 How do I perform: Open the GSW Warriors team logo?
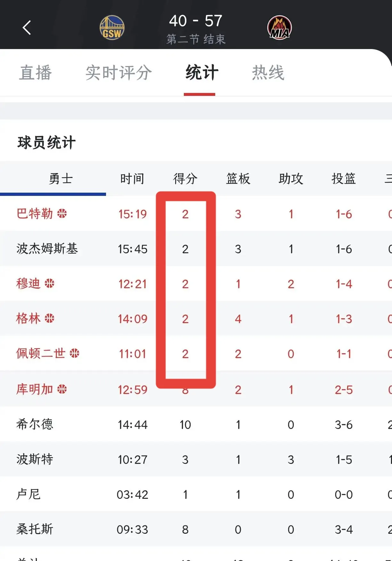tap(112, 27)
